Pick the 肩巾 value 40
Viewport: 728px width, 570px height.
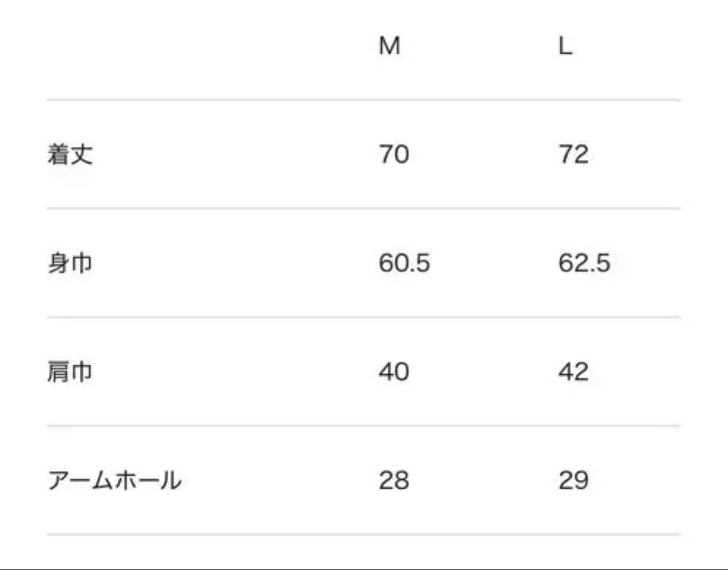[x=394, y=372]
